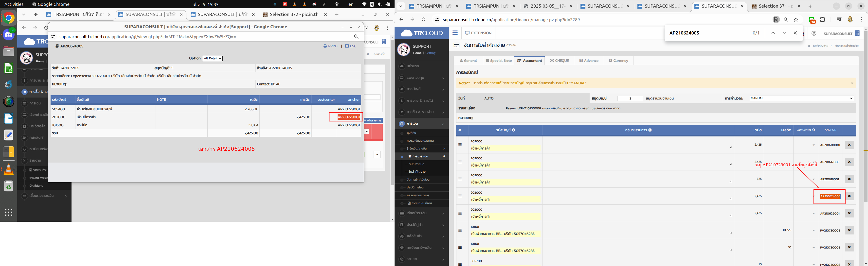This screenshot has height=266, width=868.
Task: Click zoom magnifier icon in popup address bar
Action: (356, 36)
